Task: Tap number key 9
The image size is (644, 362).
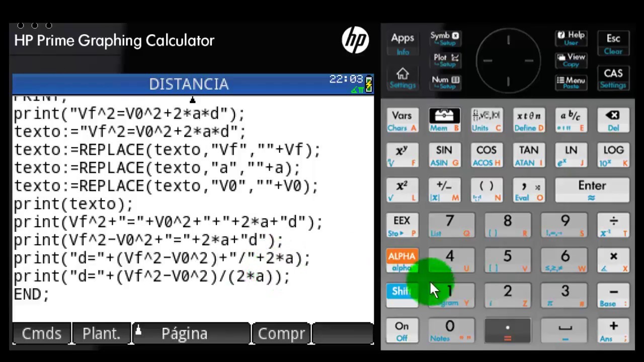Action: click(x=565, y=226)
